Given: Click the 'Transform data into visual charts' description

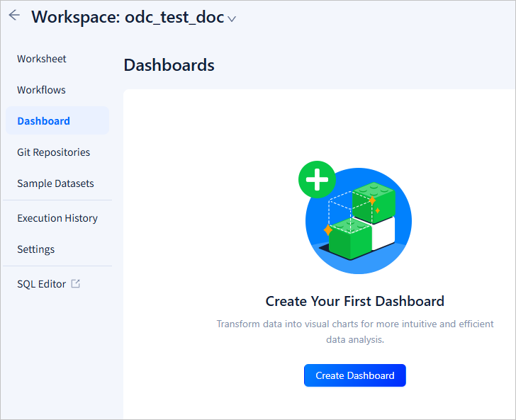Looking at the screenshot, I should click(354, 331).
